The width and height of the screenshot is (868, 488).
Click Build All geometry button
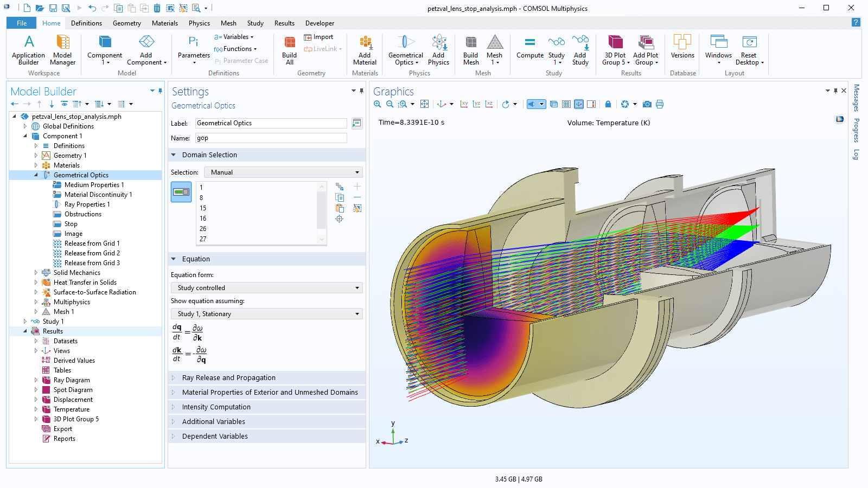tap(290, 50)
